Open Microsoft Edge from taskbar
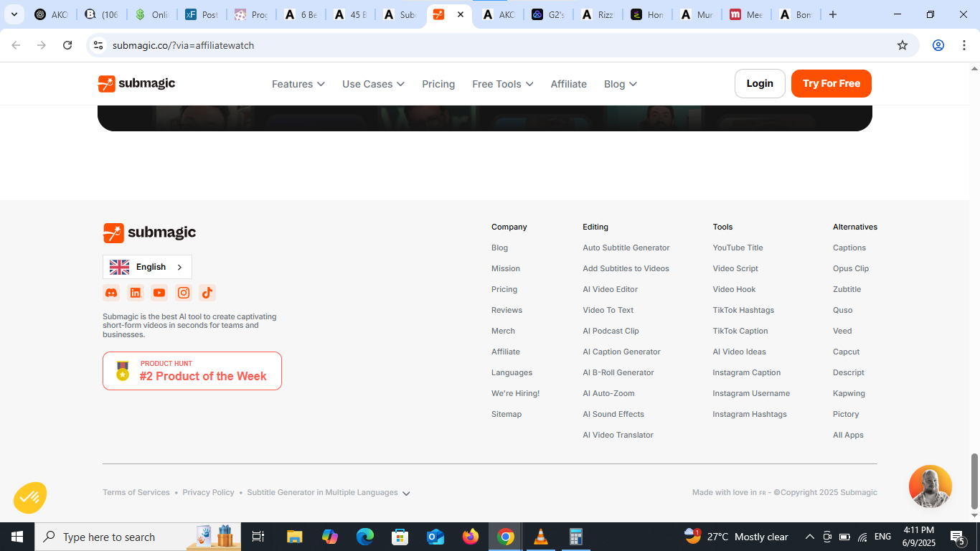This screenshot has height=551, width=980. point(365,537)
